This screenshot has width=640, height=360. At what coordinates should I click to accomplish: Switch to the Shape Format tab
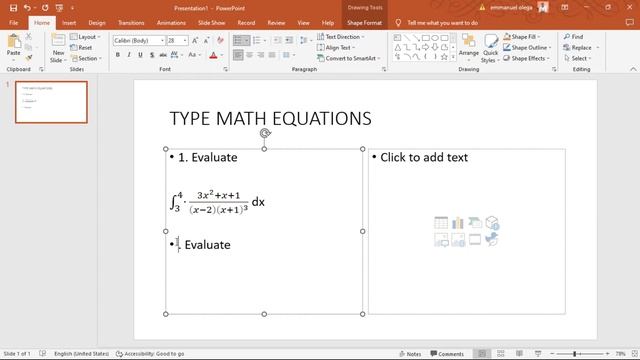tap(364, 23)
